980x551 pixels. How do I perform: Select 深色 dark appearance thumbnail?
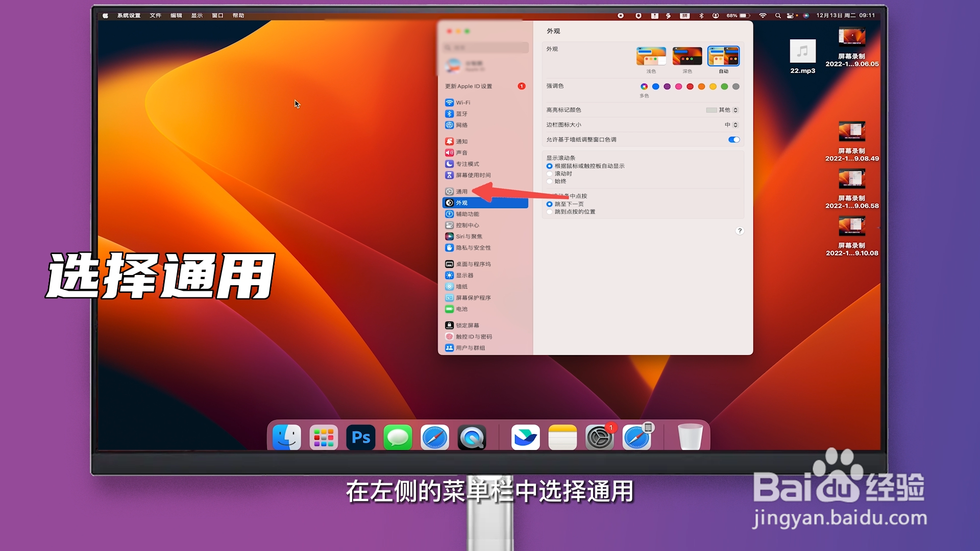(687, 56)
